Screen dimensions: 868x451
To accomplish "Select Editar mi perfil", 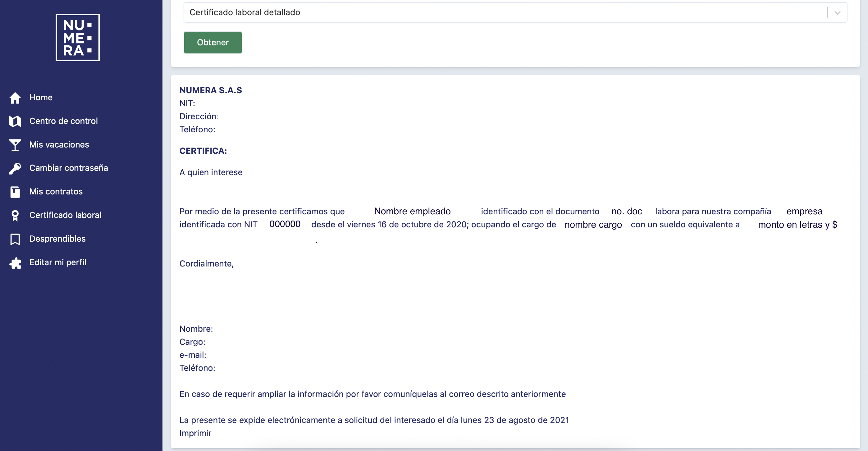I will [57, 262].
